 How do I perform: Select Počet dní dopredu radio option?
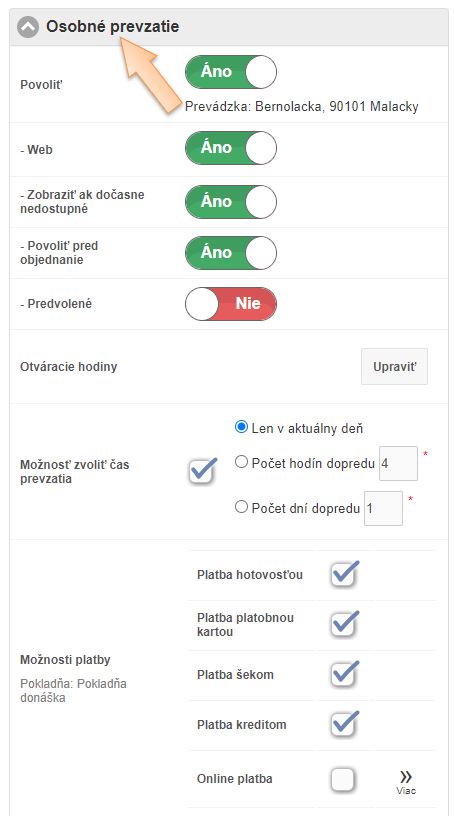click(242, 507)
